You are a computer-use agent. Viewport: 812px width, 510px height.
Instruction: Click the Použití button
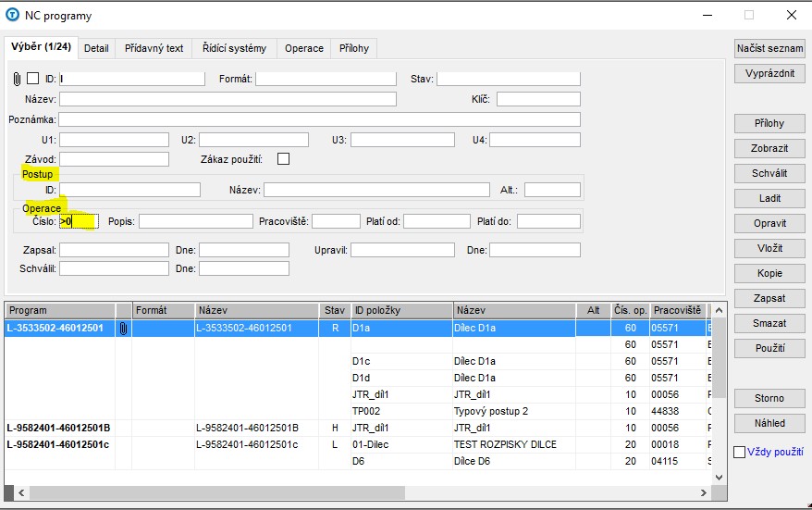pos(769,348)
